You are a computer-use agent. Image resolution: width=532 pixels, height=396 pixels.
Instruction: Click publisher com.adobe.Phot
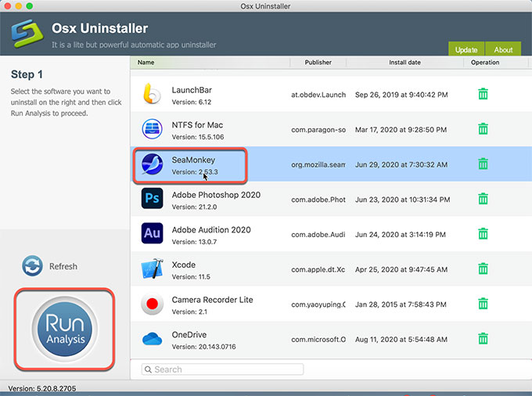pos(318,200)
